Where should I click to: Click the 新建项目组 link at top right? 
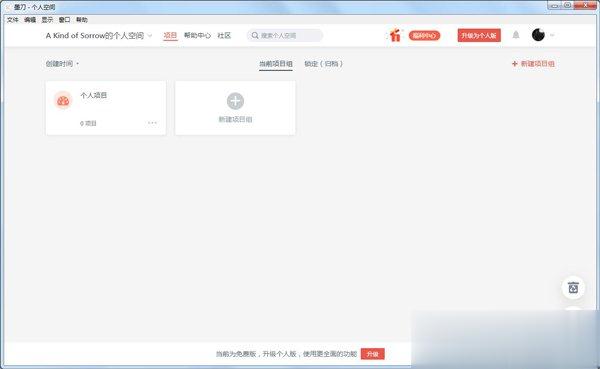pyautogui.click(x=533, y=64)
